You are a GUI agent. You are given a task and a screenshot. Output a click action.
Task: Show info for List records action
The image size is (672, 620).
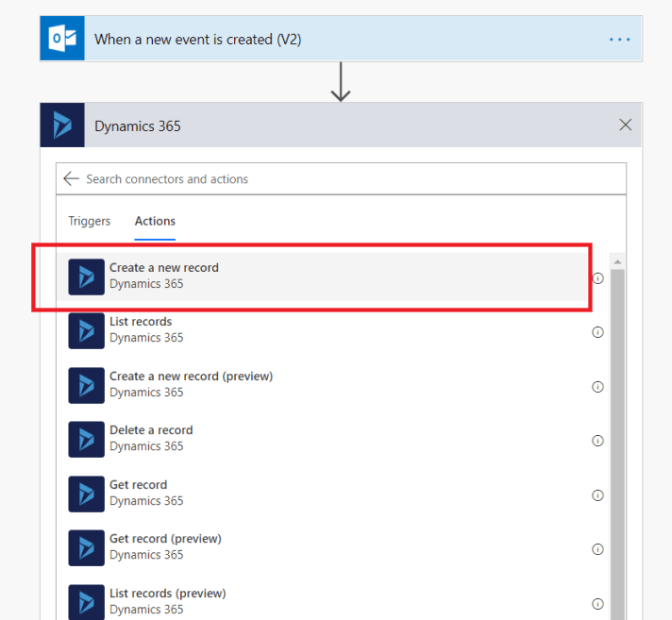click(597, 332)
